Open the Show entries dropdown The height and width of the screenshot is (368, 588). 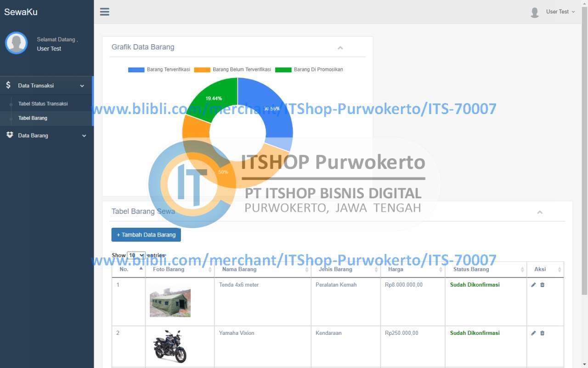[136, 255]
